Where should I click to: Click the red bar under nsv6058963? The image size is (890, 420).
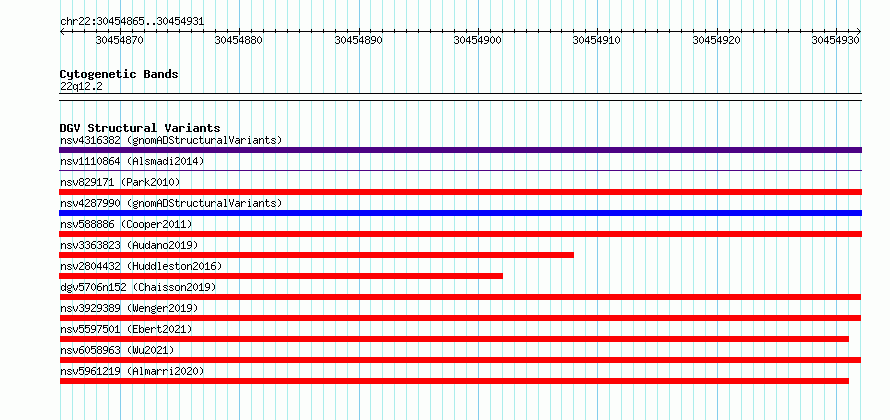pos(460,360)
